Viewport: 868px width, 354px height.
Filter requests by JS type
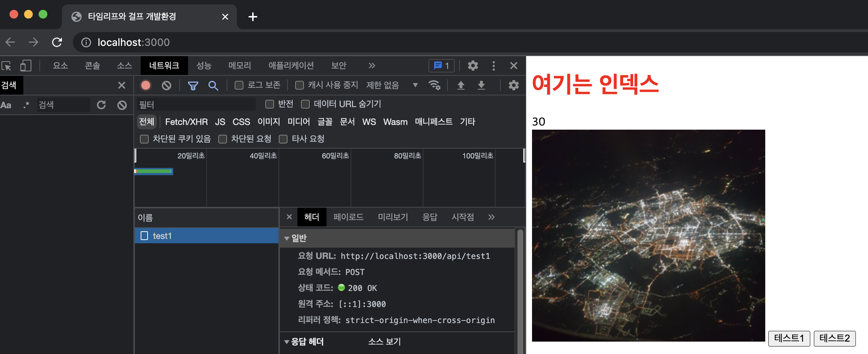pos(220,122)
